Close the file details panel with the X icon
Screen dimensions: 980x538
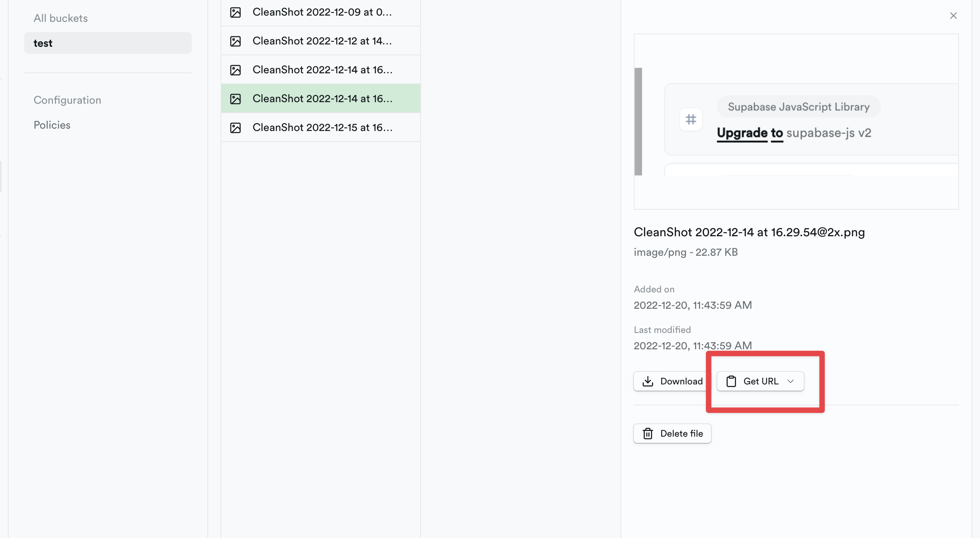point(953,15)
